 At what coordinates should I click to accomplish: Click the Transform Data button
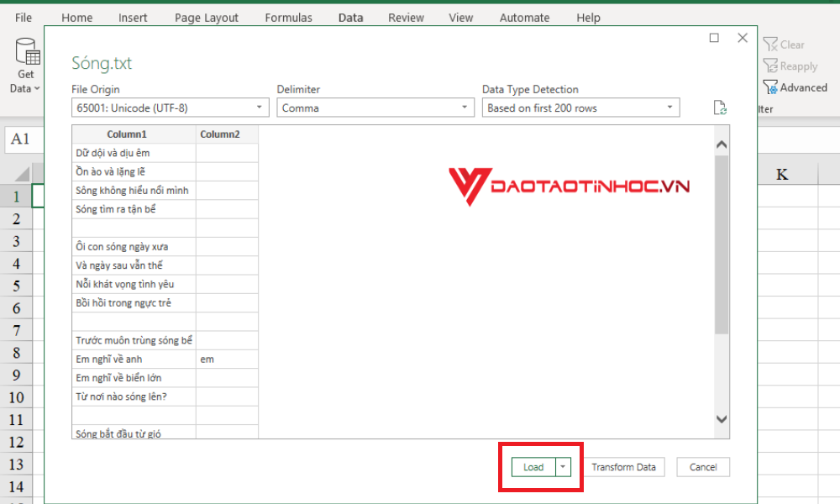[624, 466]
